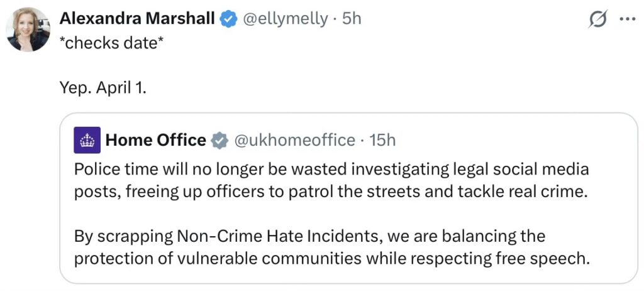The width and height of the screenshot is (644, 292).
Task: Open the @ukhomeoffice handle link
Action: [x=294, y=140]
